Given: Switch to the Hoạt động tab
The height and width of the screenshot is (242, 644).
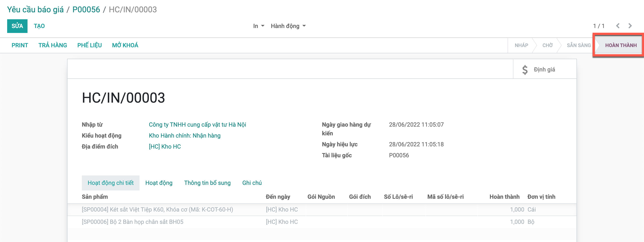Looking at the screenshot, I should tap(159, 183).
